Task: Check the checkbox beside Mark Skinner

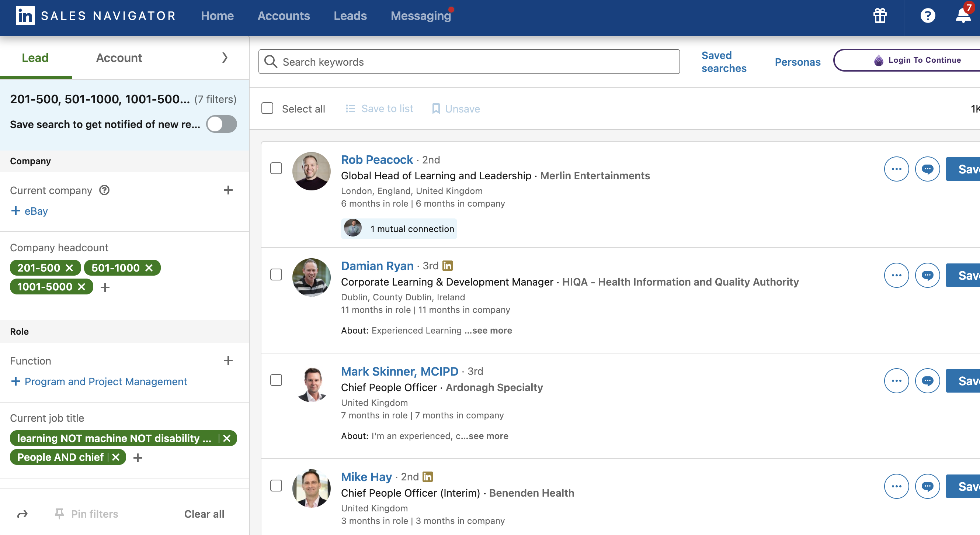Action: (x=276, y=380)
